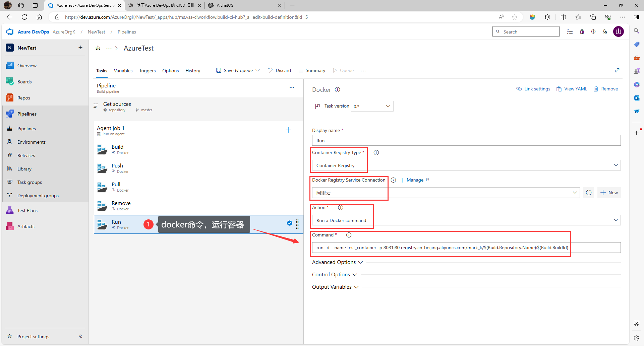Create New service connection
644x346 pixels.
coord(609,193)
